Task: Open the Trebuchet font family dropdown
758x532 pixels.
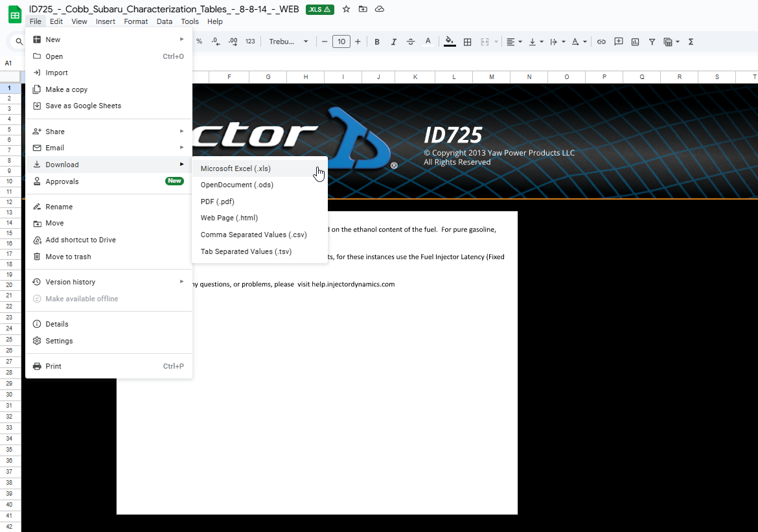Action: pos(288,41)
